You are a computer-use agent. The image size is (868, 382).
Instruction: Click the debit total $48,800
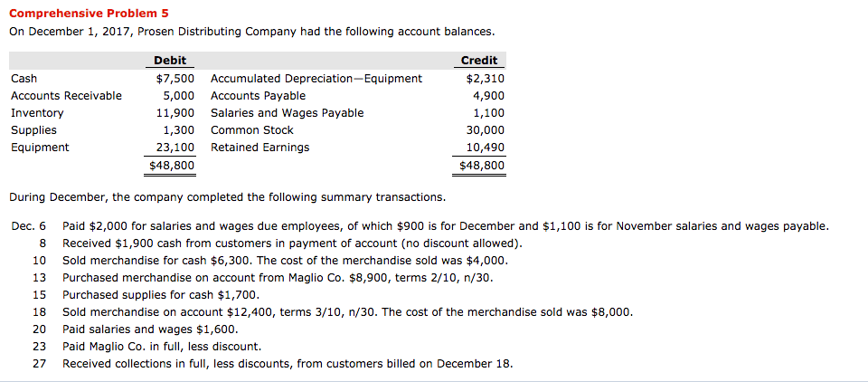coord(172,167)
